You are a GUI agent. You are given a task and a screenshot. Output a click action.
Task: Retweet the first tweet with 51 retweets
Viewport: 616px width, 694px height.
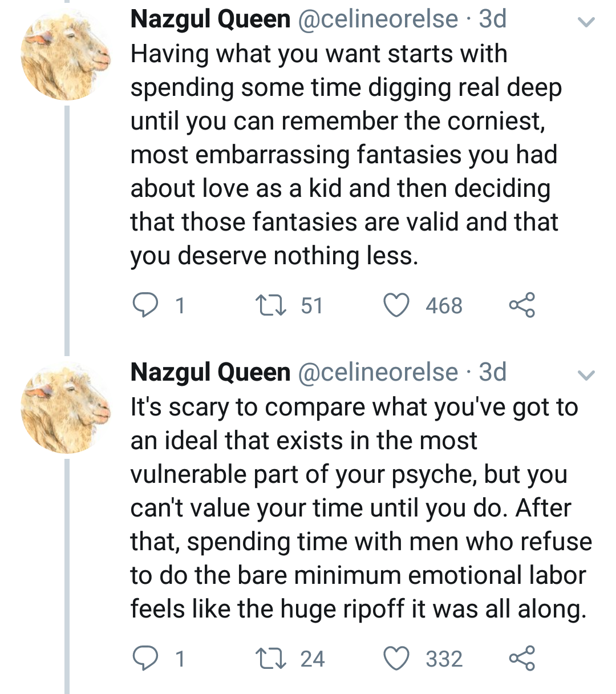pyautogui.click(x=270, y=305)
